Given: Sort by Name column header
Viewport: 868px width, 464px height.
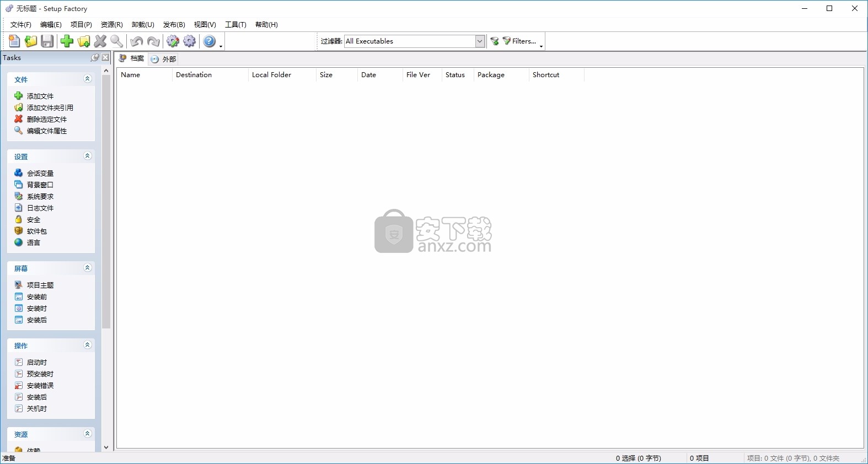Looking at the screenshot, I should click(x=144, y=75).
